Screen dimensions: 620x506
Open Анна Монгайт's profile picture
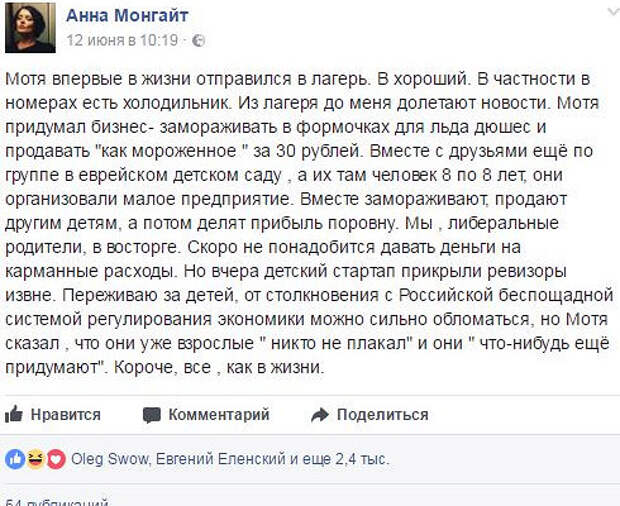(x=30, y=28)
